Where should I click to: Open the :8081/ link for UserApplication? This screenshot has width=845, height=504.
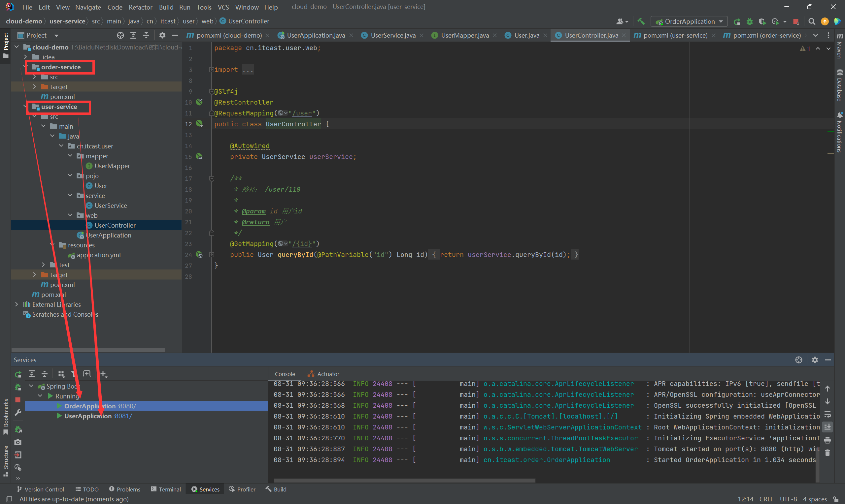123,416
